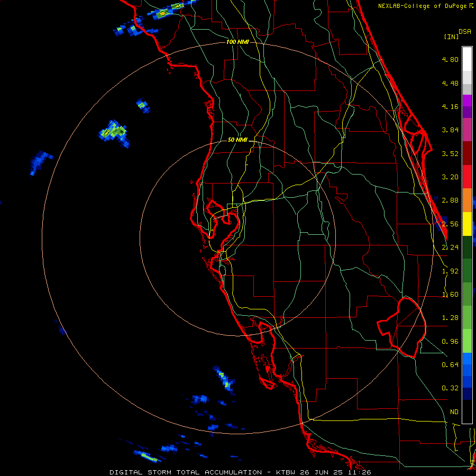Click the '100 NMI' range ring label
The height and width of the screenshot is (476, 476).
coord(237,42)
